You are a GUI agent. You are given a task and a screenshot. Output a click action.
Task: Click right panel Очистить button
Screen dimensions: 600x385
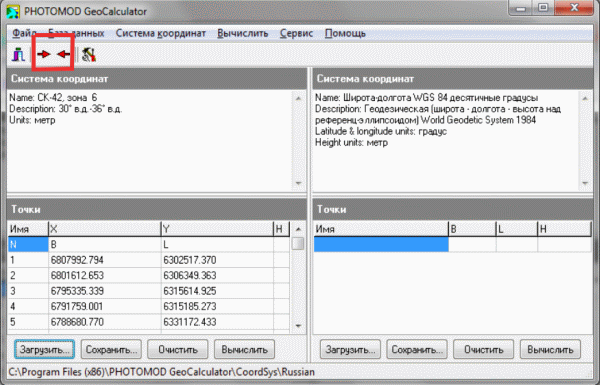(484, 349)
